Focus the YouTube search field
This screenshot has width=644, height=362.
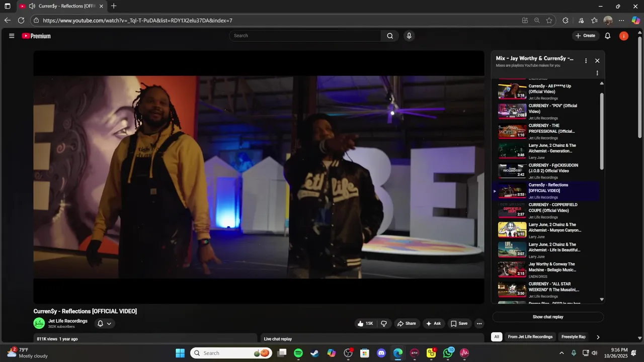click(305, 36)
